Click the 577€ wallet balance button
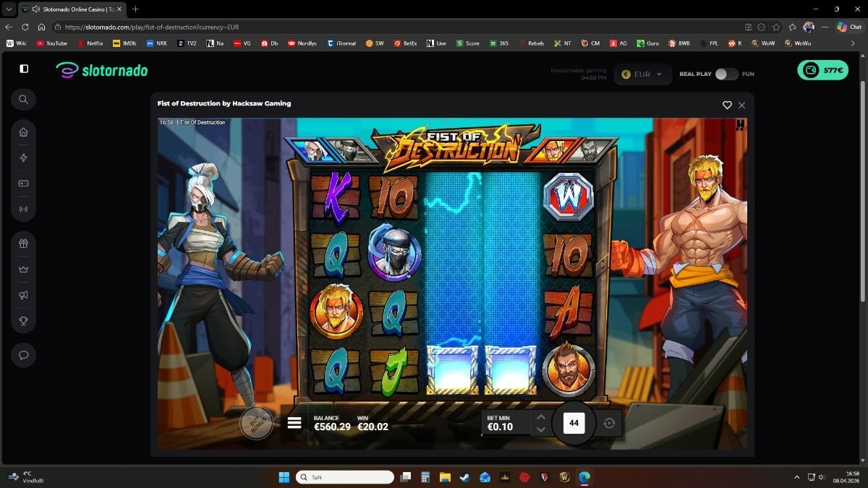868x488 pixels. tap(822, 70)
